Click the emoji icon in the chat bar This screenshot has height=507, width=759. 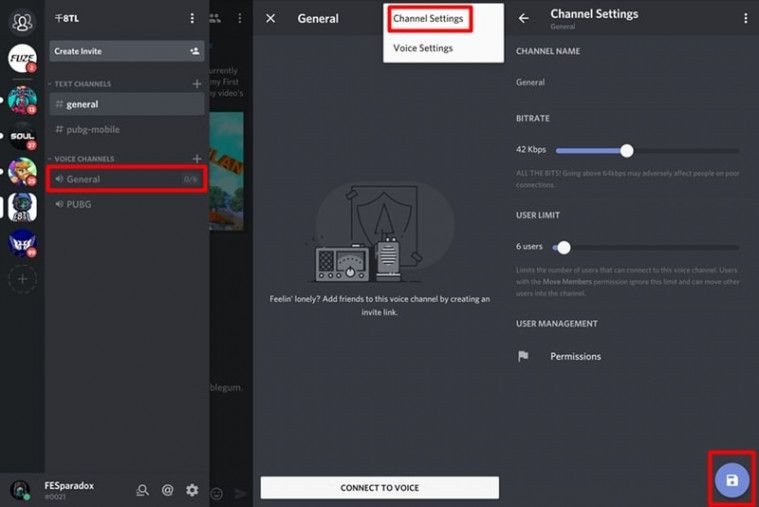tap(217, 493)
